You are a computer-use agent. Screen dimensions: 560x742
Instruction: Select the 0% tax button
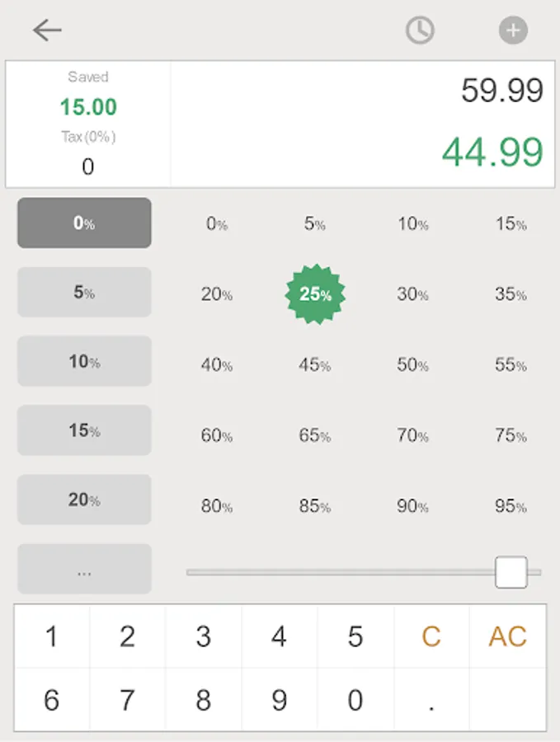coord(84,223)
